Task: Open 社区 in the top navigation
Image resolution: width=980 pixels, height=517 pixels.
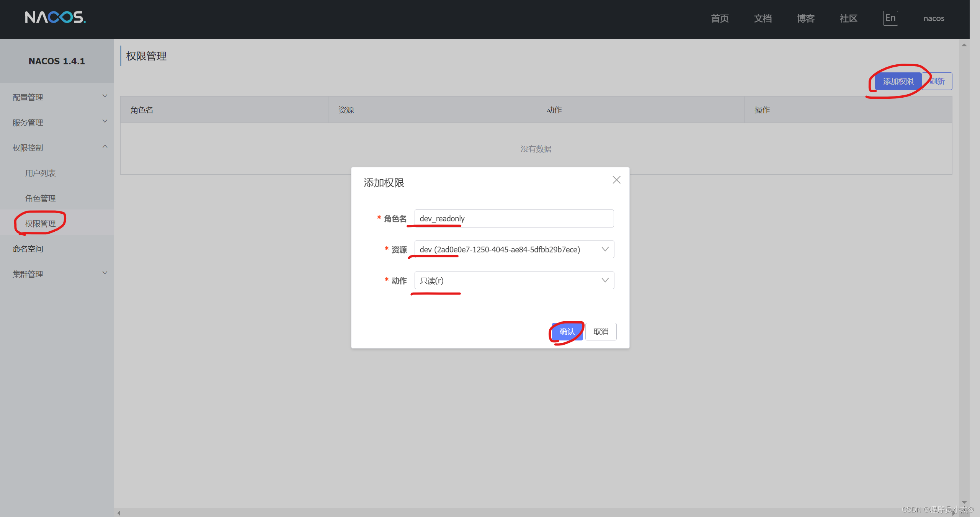Action: pos(848,18)
